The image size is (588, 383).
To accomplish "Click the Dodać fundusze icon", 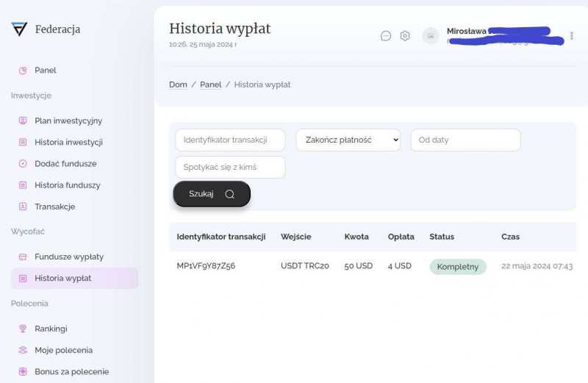I will coord(23,164).
